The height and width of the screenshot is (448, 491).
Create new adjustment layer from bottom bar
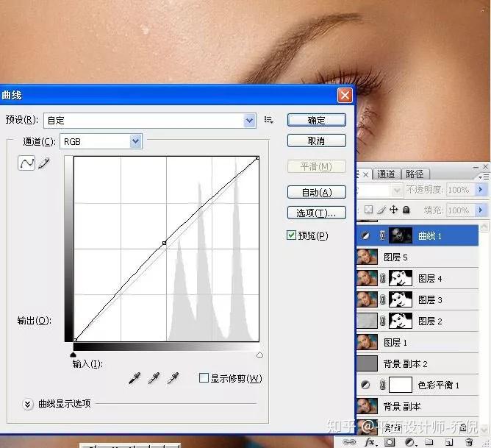coord(409,442)
